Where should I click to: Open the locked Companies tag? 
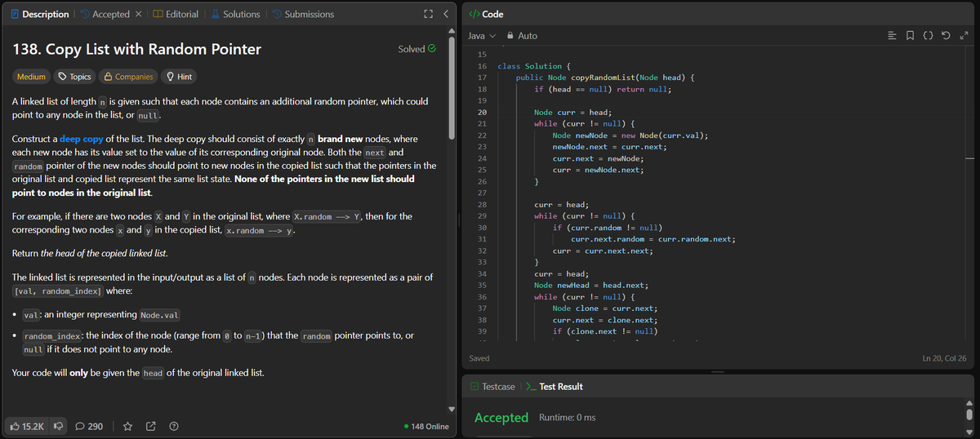(128, 77)
